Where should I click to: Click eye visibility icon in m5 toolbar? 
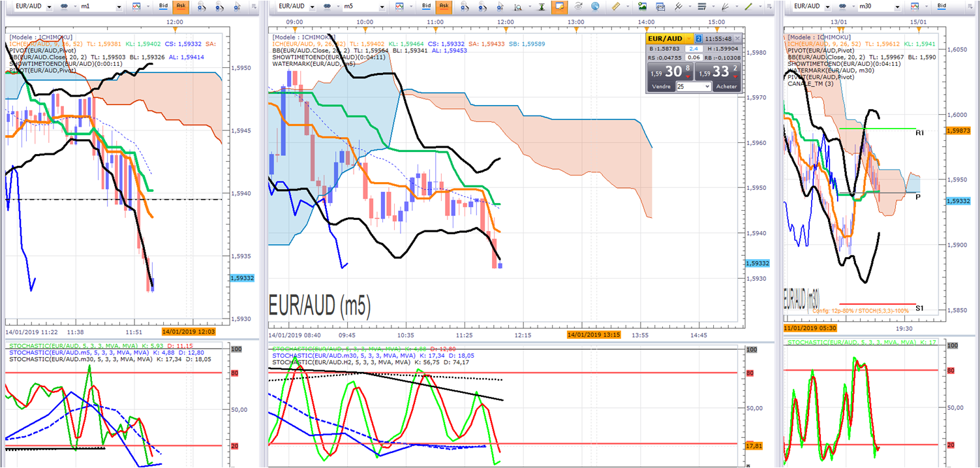coord(578,6)
